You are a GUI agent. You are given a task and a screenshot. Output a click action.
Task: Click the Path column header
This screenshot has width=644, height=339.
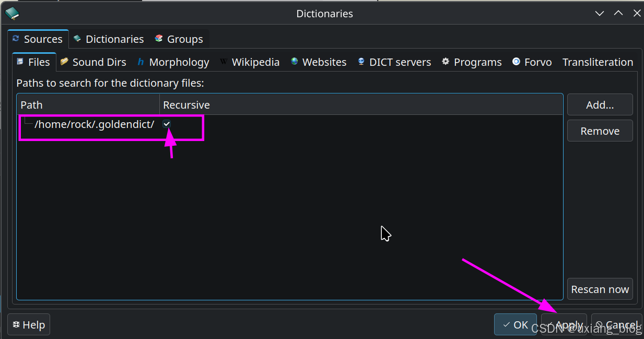[88, 105]
